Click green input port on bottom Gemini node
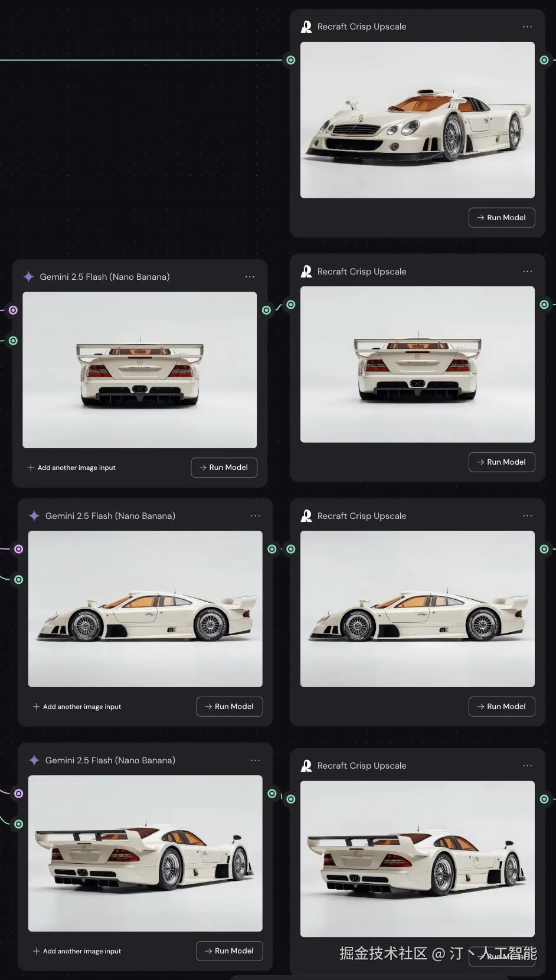 tap(19, 824)
